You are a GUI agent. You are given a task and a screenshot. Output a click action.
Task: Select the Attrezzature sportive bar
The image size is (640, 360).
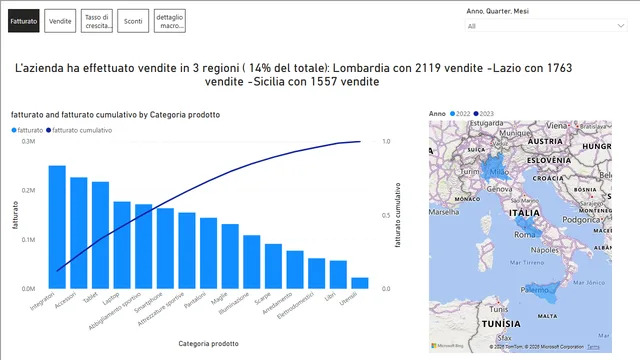point(187,250)
